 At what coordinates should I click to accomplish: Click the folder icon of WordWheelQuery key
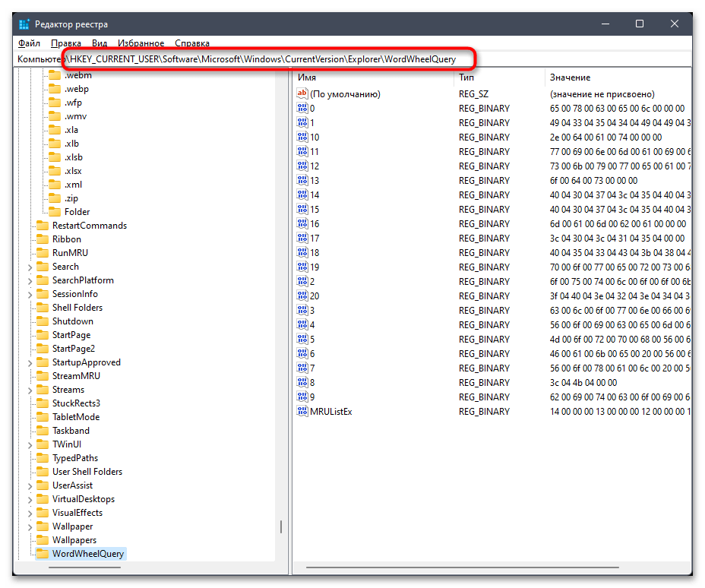pos(43,553)
